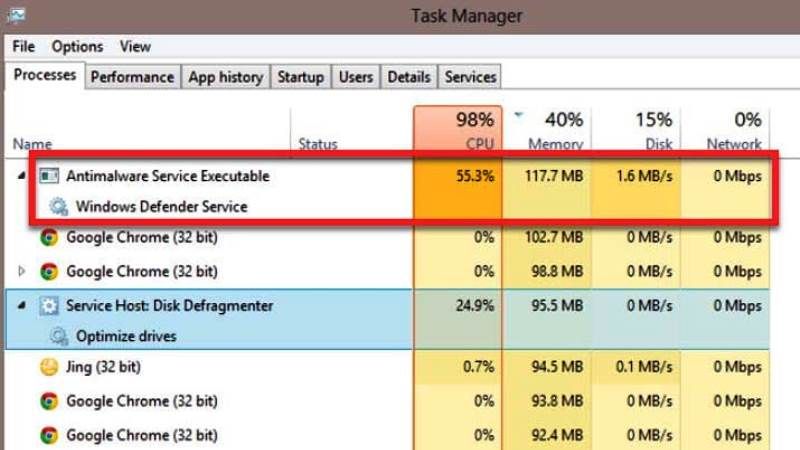This screenshot has height=450, width=800.
Task: Sort by the 15% Disk column
Action: pos(636,130)
